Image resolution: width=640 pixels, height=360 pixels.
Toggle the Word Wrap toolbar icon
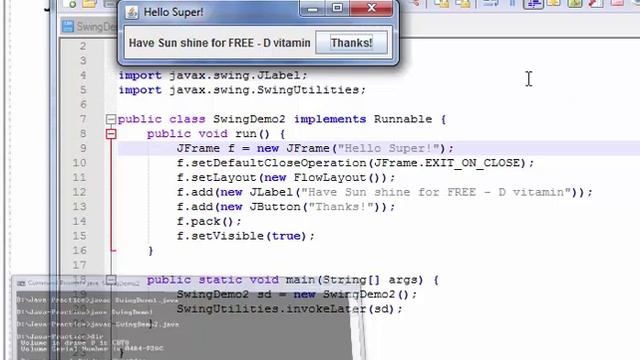point(490,4)
